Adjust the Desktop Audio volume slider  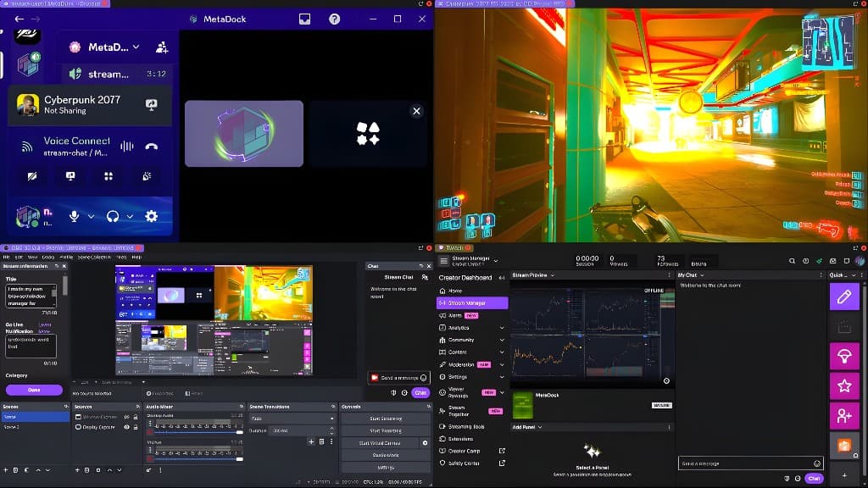[193, 432]
